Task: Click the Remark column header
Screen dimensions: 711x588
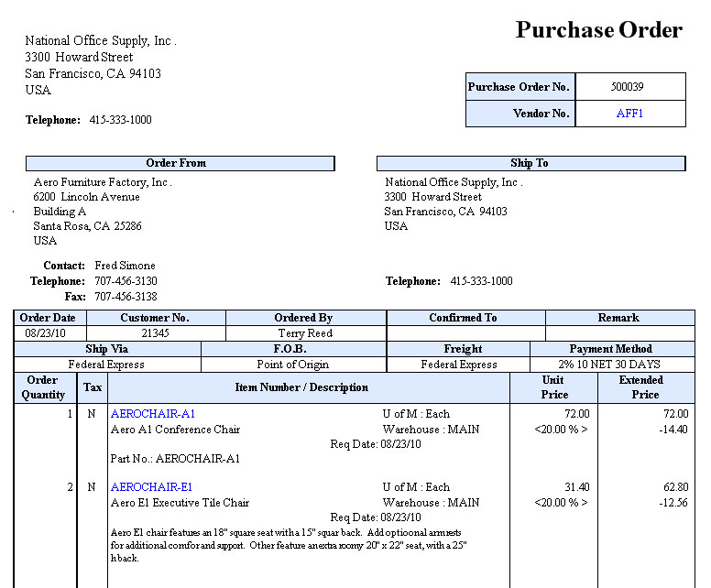Action: click(x=618, y=318)
